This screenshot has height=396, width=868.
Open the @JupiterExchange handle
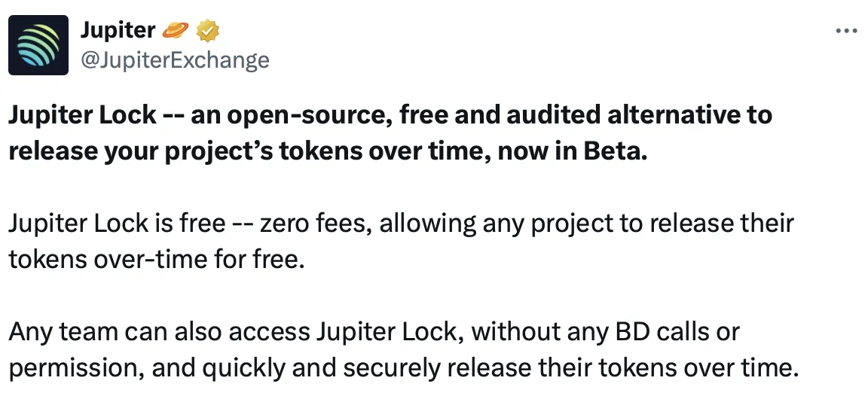click(174, 59)
